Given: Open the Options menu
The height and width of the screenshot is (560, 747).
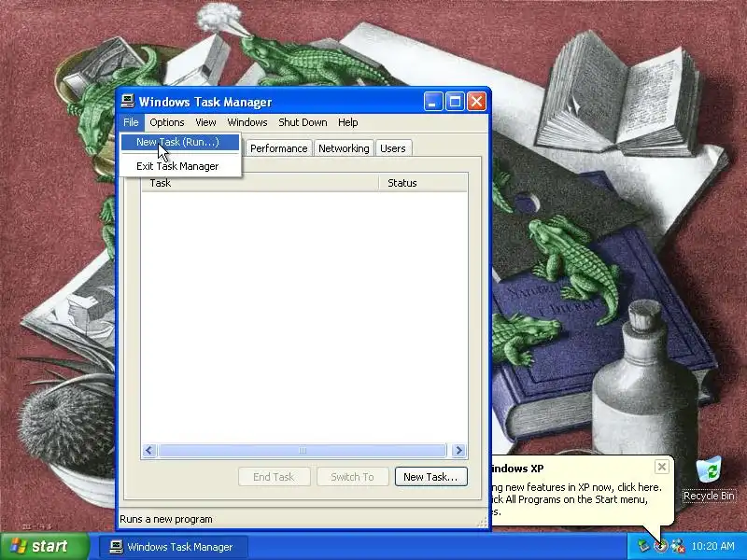Looking at the screenshot, I should [167, 122].
